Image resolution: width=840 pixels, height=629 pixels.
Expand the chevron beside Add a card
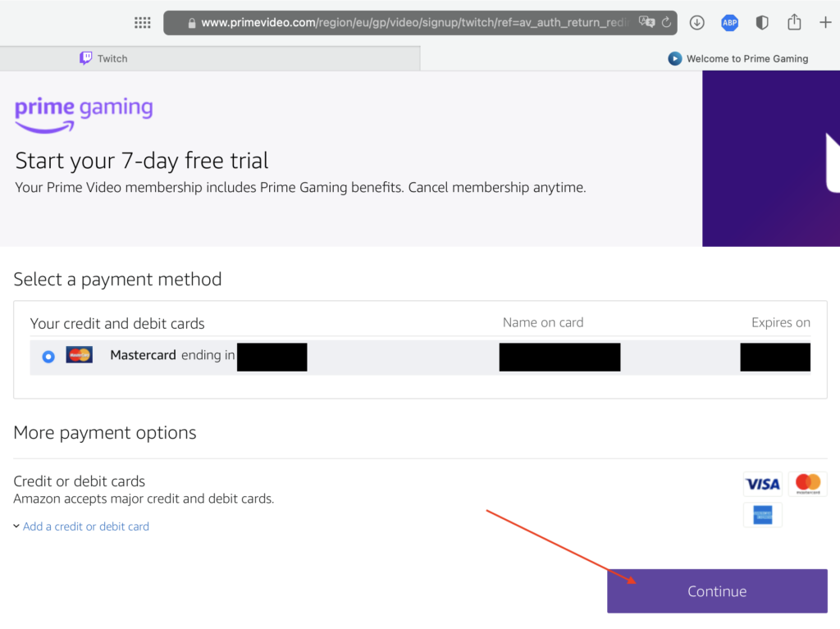point(16,526)
